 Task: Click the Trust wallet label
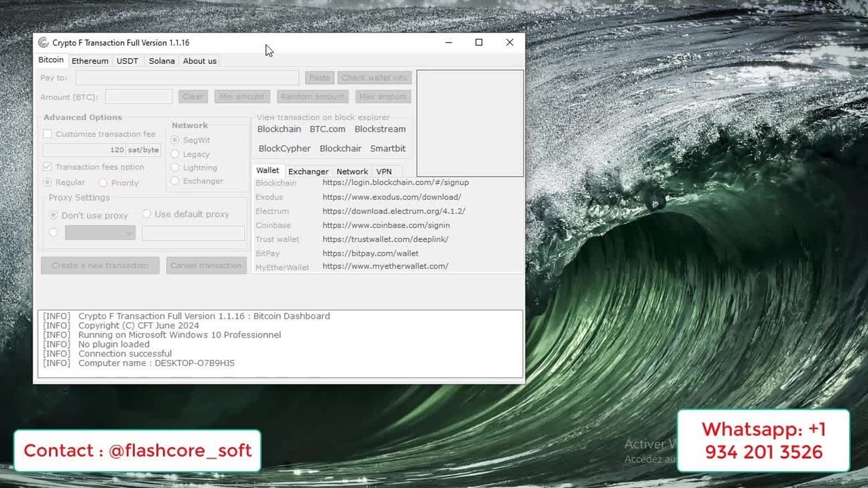coord(277,239)
